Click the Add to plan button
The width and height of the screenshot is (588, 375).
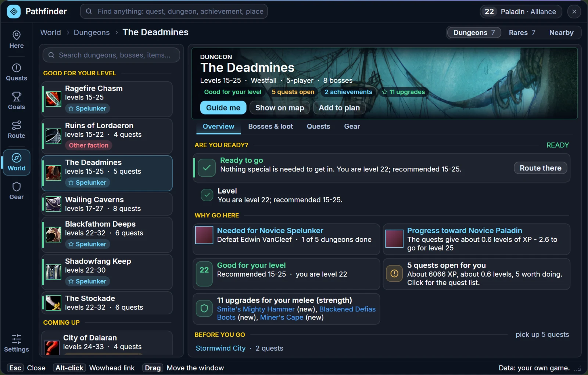339,108
